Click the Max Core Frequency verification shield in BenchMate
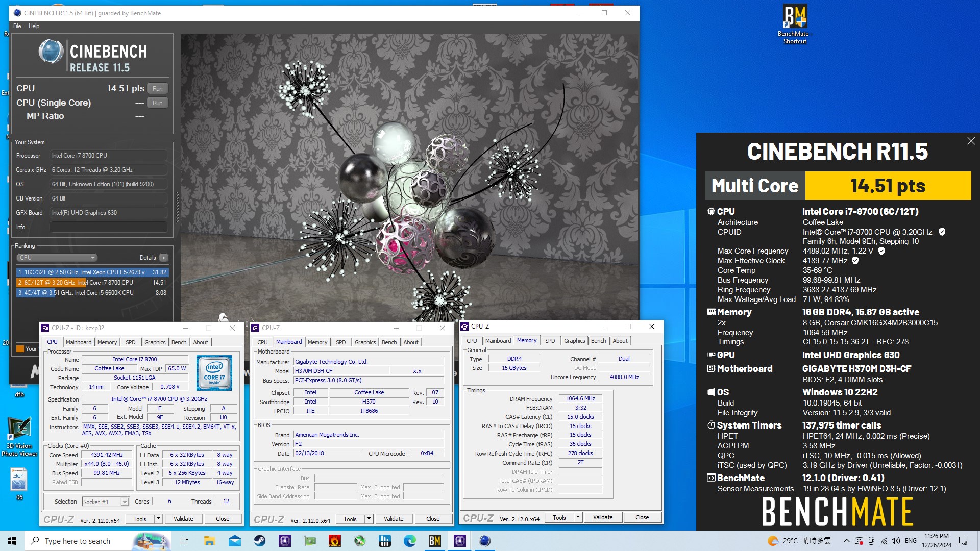 pos(881,251)
